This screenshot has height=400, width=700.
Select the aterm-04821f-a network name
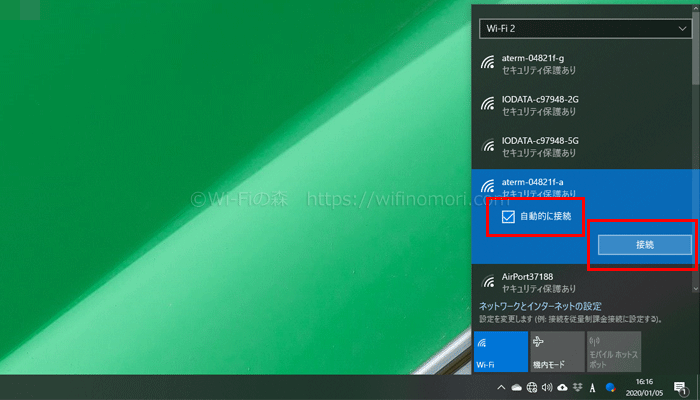tap(532, 182)
